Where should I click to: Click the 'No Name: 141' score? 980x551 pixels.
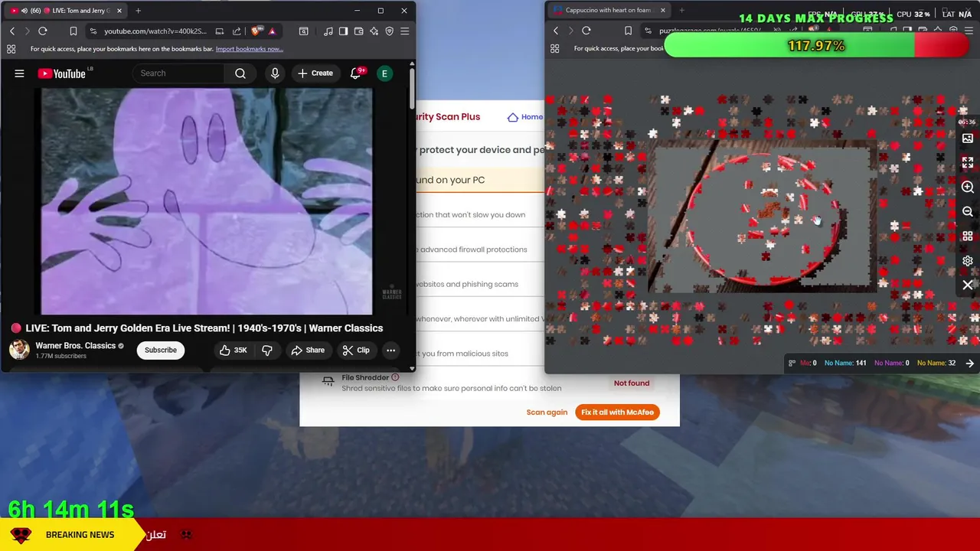[x=845, y=364]
